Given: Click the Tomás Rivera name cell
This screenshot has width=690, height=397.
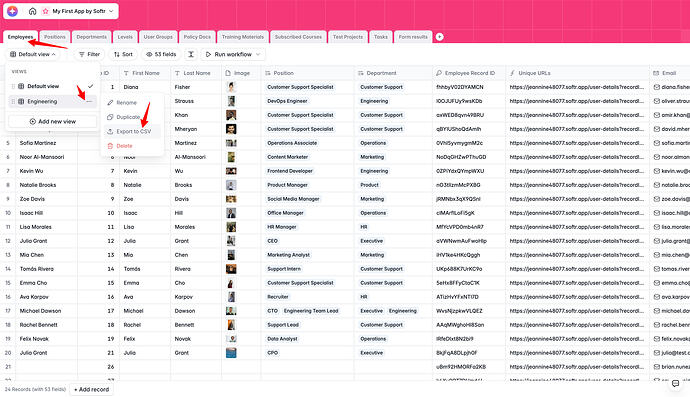Looking at the screenshot, I should (x=46, y=269).
